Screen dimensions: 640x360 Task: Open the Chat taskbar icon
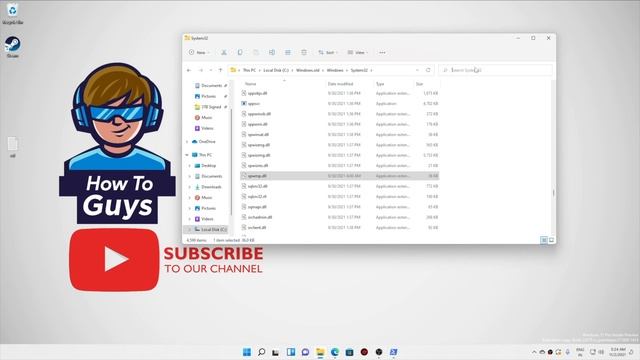coord(305,352)
